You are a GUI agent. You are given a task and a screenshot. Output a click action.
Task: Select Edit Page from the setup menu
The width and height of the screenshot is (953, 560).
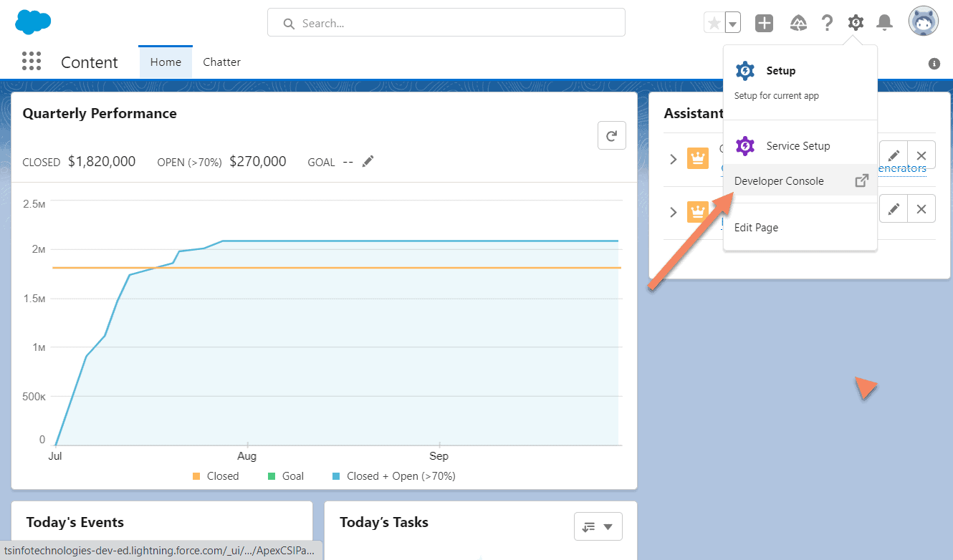[x=756, y=227]
